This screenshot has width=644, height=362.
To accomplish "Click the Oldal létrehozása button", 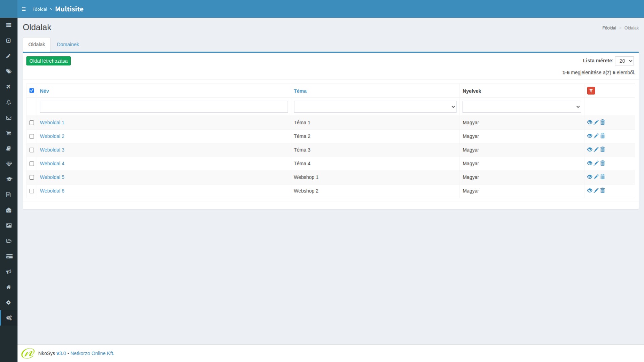I will point(48,61).
